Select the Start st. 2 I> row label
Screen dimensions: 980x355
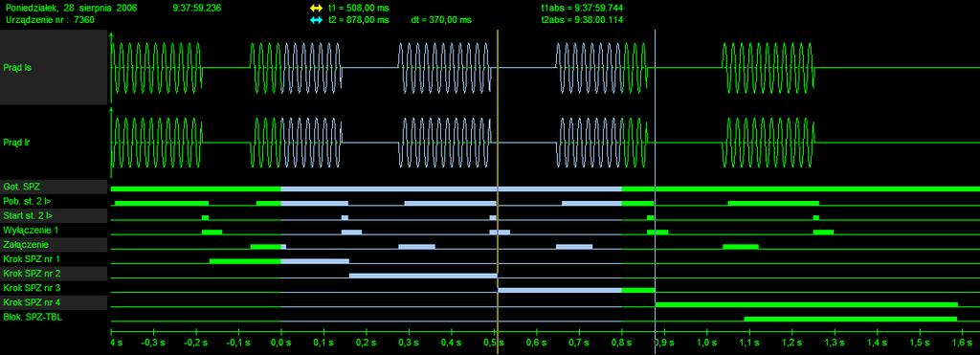click(28, 215)
